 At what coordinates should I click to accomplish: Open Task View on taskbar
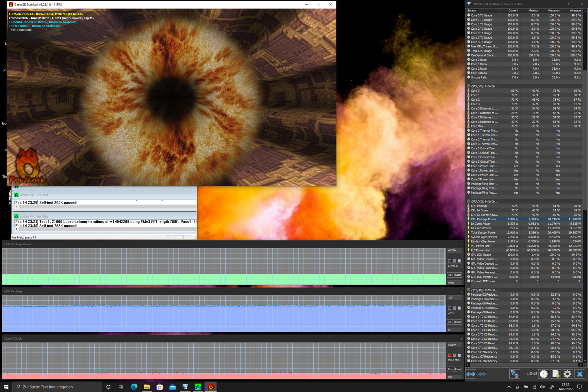(x=121, y=387)
